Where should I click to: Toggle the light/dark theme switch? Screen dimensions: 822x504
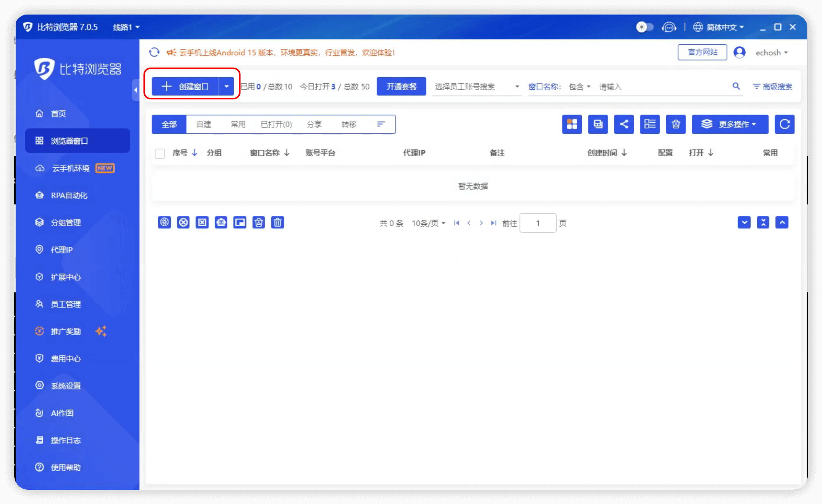coord(644,27)
